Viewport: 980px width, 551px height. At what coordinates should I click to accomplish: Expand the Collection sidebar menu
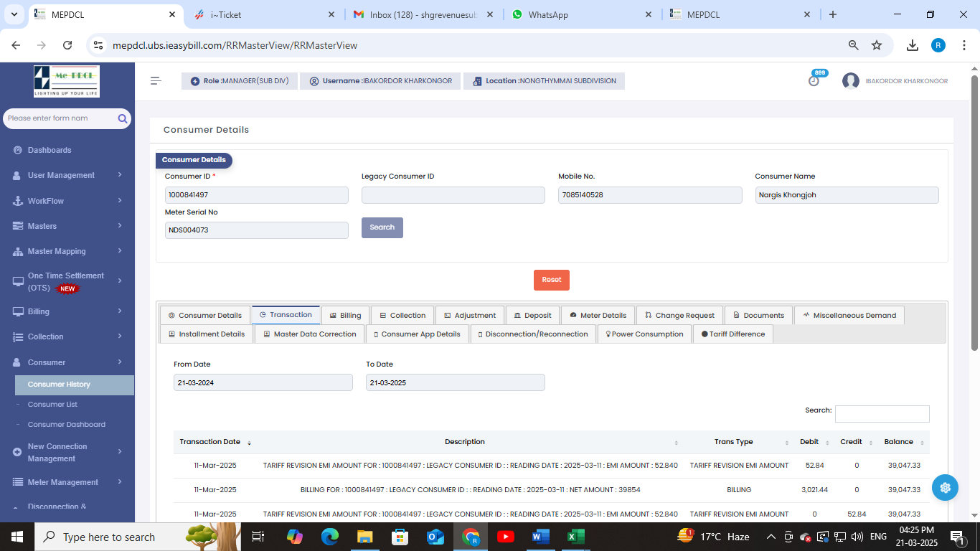67,336
